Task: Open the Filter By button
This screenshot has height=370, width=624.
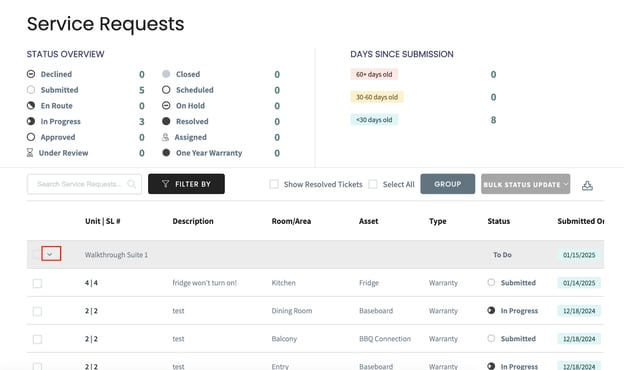Action: click(x=186, y=184)
